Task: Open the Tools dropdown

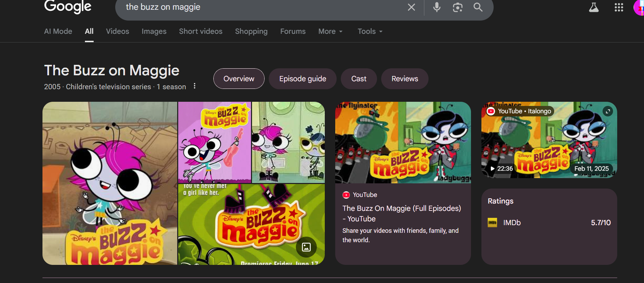Action: pos(370,31)
